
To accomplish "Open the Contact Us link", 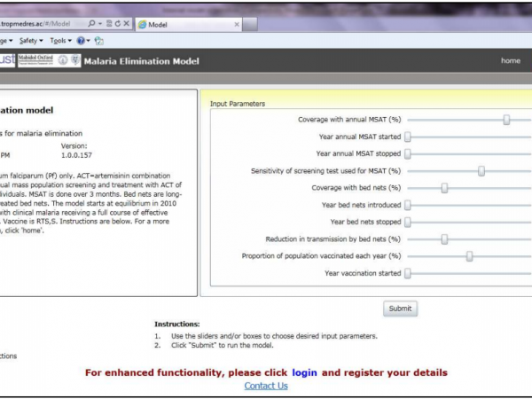I will pos(266,386).
